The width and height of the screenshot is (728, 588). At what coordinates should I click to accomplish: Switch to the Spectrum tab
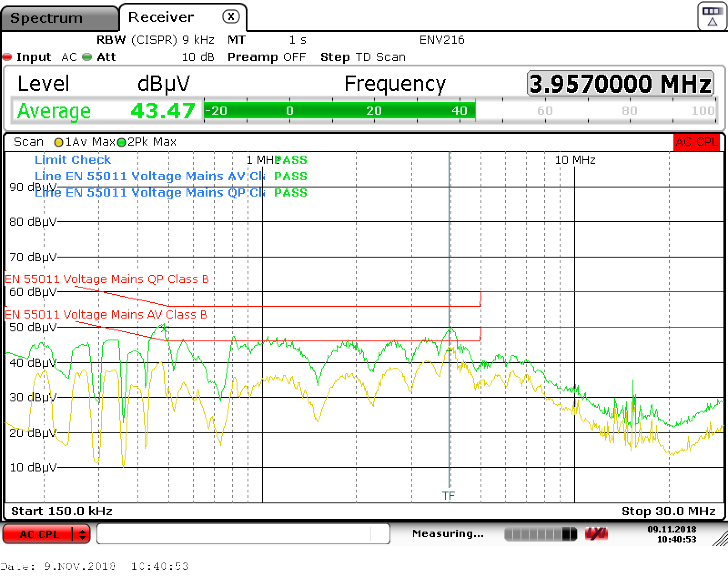coord(59,18)
